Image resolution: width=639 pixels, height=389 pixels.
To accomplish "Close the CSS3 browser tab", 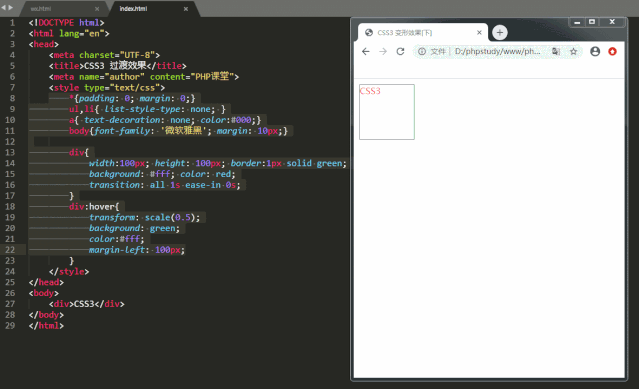I will [x=479, y=33].
